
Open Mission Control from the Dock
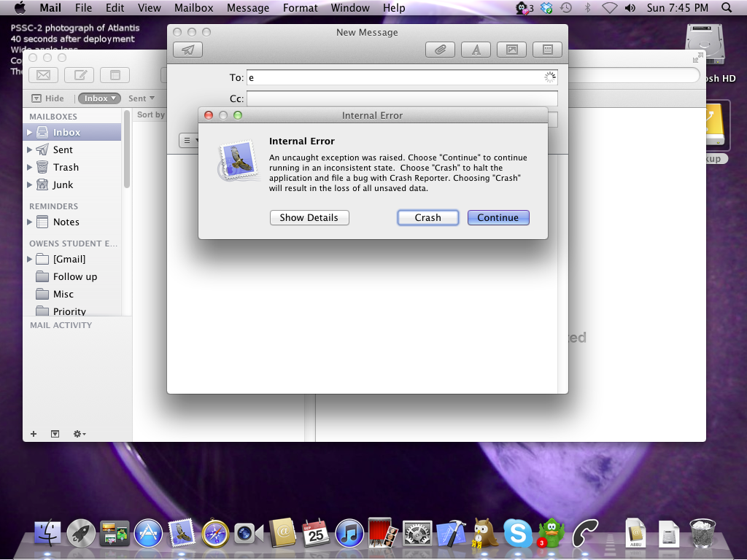[115, 534]
